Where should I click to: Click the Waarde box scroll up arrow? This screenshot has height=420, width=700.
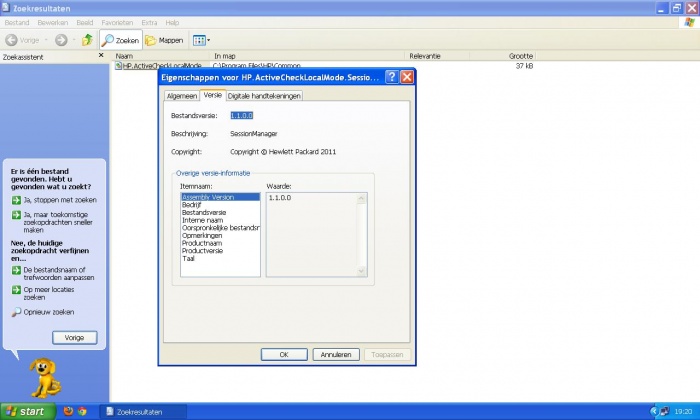361,199
